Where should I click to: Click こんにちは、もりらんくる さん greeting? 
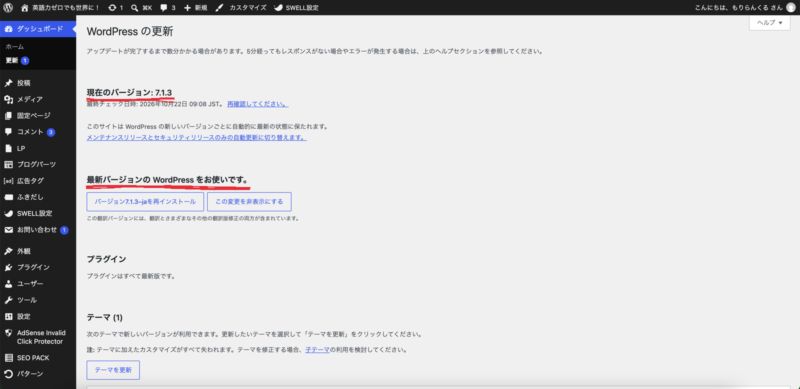click(739, 8)
